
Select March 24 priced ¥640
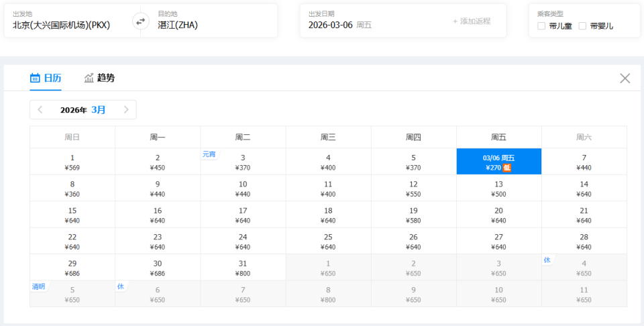tap(243, 241)
